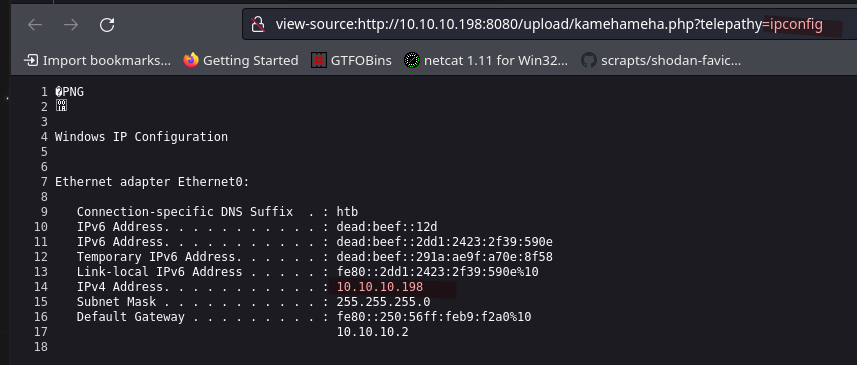The image size is (857, 365).
Task: Click the IPv4 Address label
Action: click(x=120, y=287)
